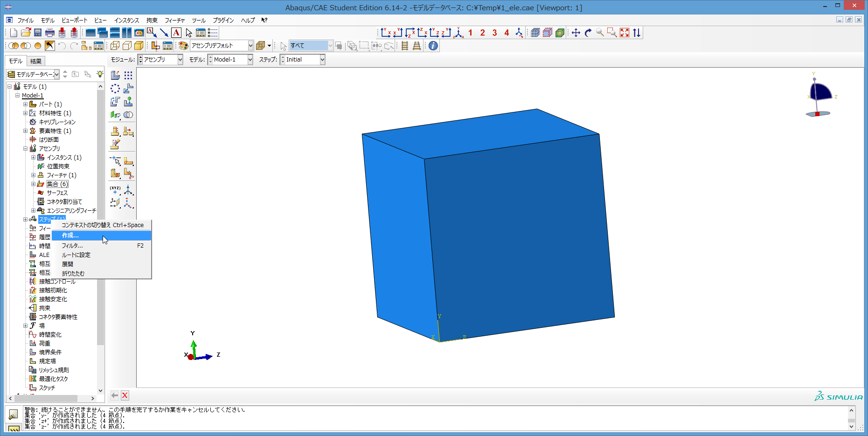Open the プラグイン menu
This screenshot has width=868, height=436.
(x=223, y=20)
